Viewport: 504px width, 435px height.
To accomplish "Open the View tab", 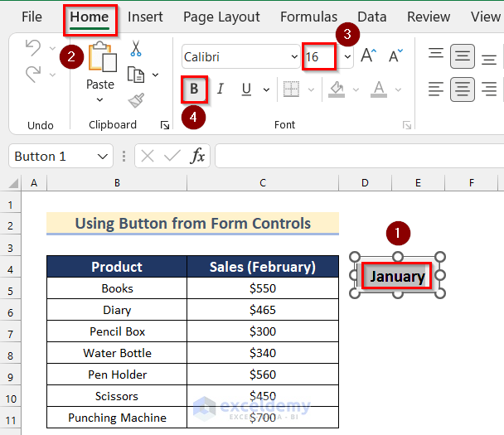I will 486,17.
